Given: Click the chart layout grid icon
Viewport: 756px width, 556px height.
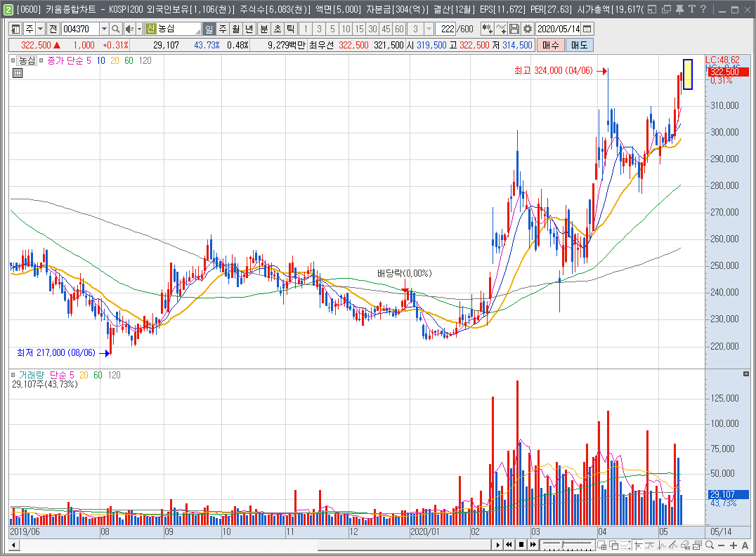Looking at the screenshot, I should coord(601,545).
